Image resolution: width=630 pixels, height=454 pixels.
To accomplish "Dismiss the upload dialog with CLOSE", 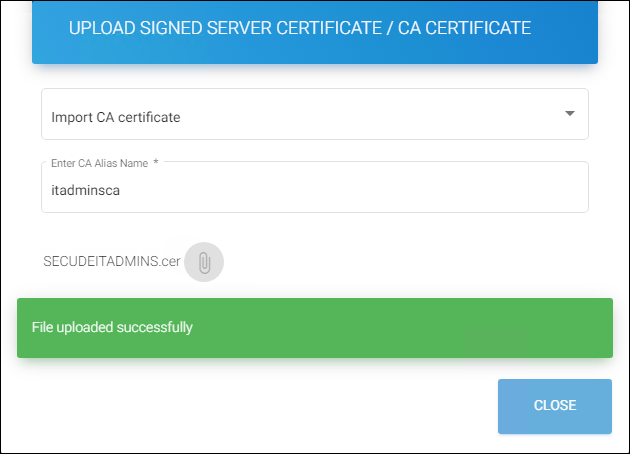I will [554, 406].
